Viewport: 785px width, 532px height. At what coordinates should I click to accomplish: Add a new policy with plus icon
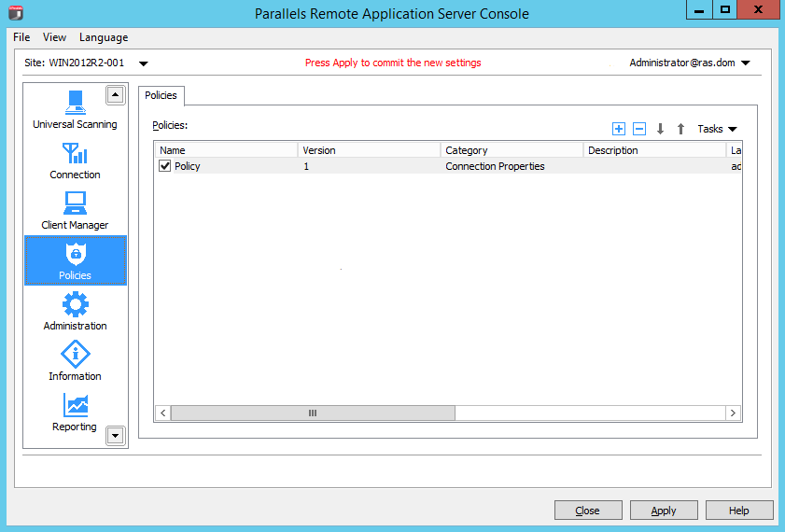pos(619,129)
